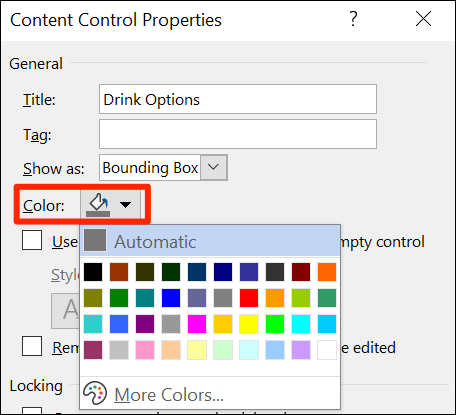456x415 pixels.
Task: Click the empty Tag input field
Action: pos(238,134)
